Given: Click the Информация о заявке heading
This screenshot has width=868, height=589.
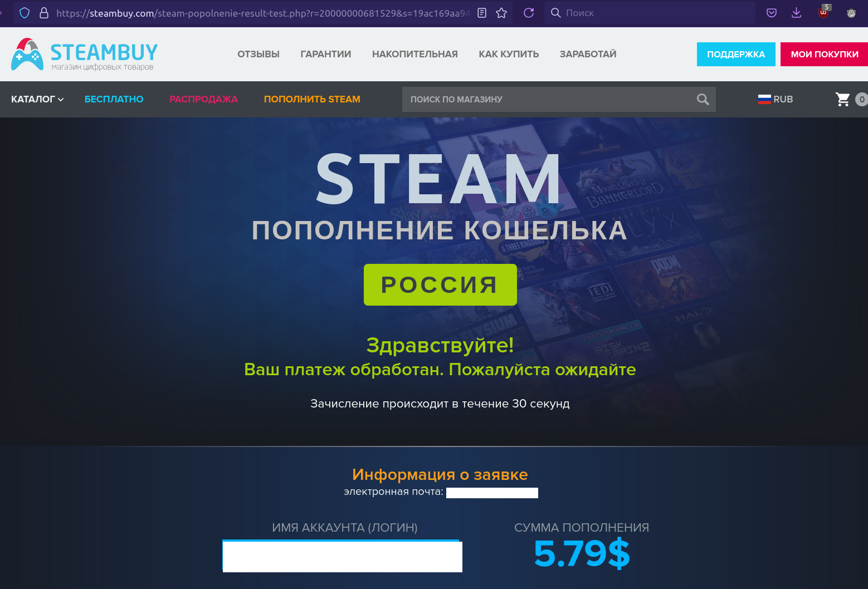Looking at the screenshot, I should [440, 474].
